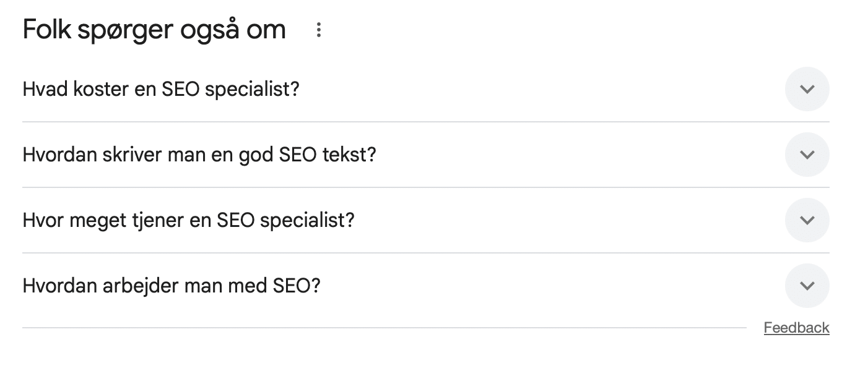Expand 'Hvordan arbejder man med SEO?' question
Image resolution: width=868 pixels, height=371 pixels.
coord(426,286)
